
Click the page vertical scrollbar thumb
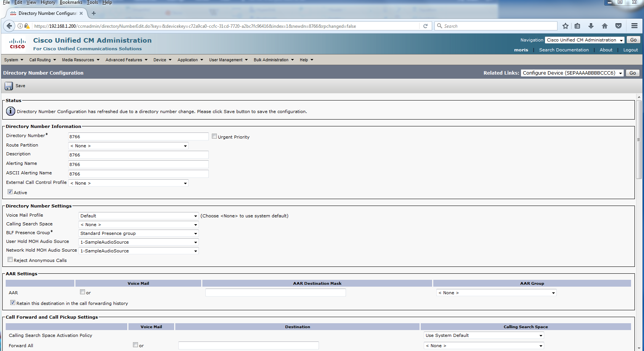tap(639, 139)
